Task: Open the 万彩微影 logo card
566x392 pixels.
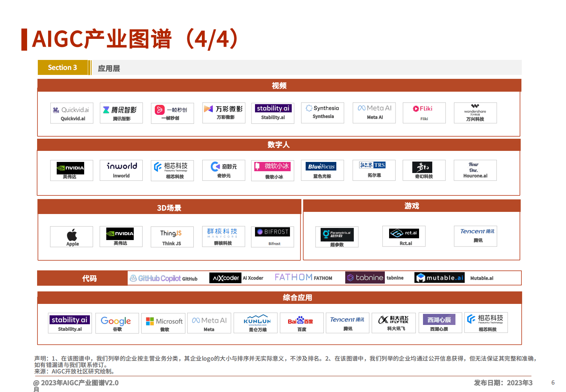Action: [x=224, y=113]
